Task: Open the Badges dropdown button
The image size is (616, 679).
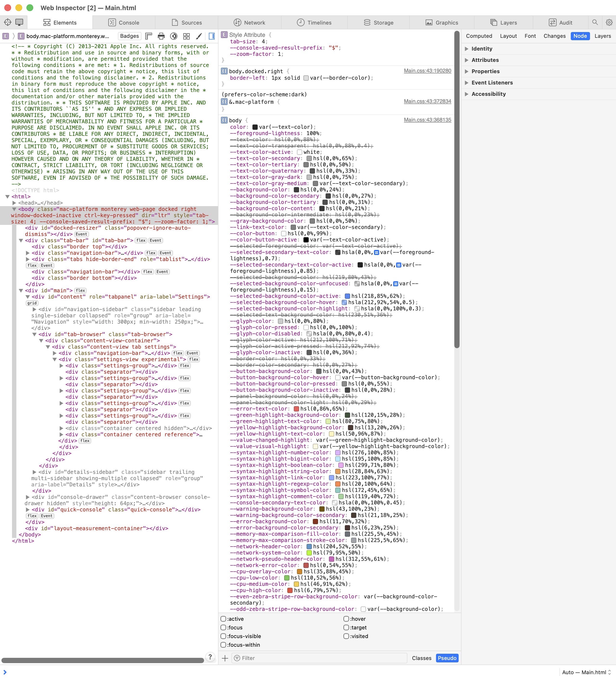Action: point(129,36)
